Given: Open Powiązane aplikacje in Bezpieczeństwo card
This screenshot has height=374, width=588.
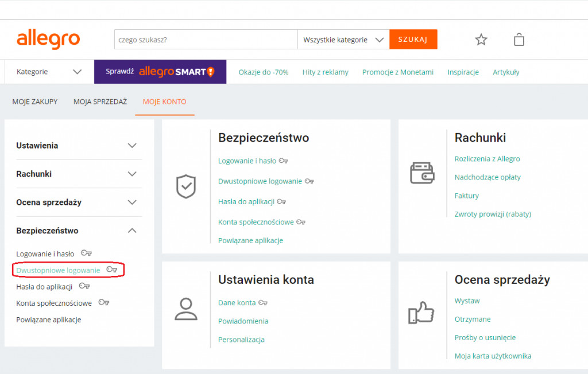Looking at the screenshot, I should tap(250, 240).
